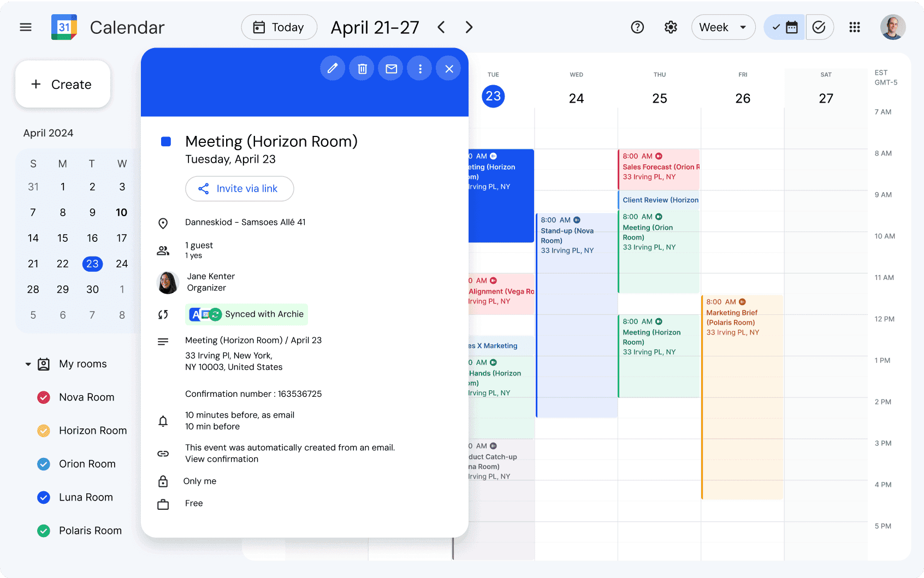Open the View confirmation link

pos(221,459)
